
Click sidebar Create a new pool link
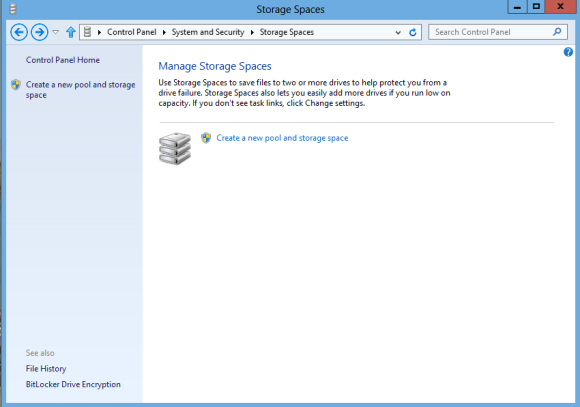click(x=80, y=90)
